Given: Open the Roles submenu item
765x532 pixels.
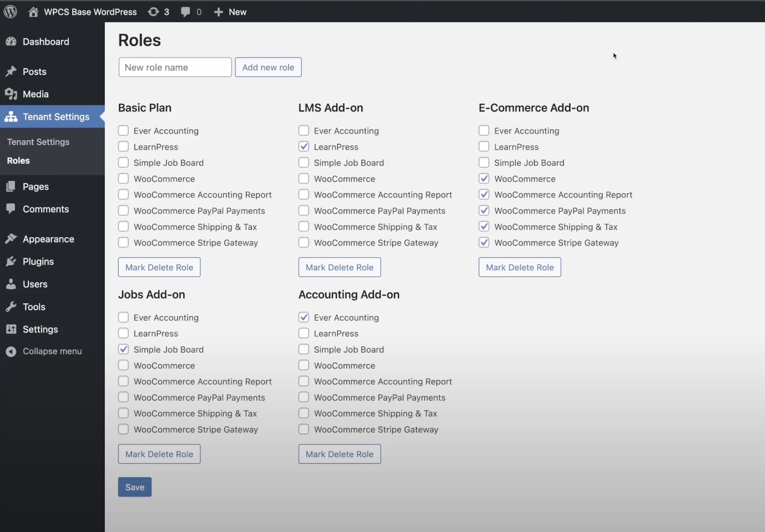Looking at the screenshot, I should click(18, 161).
